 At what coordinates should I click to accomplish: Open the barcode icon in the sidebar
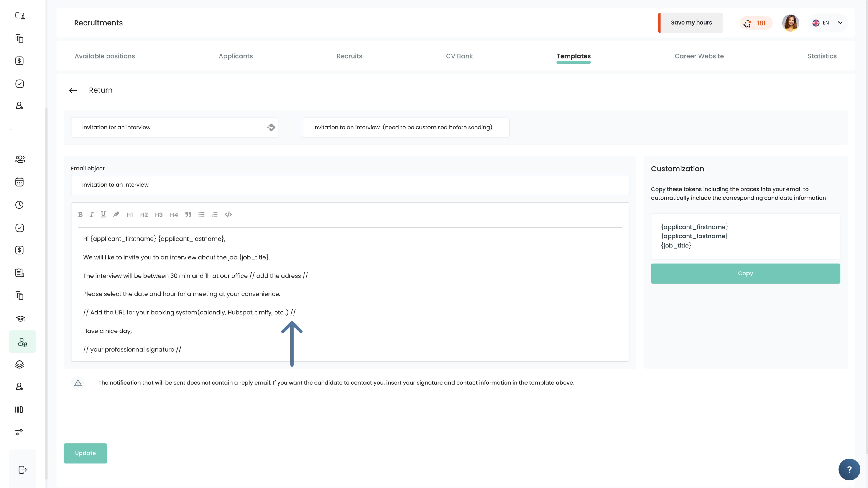click(19, 409)
